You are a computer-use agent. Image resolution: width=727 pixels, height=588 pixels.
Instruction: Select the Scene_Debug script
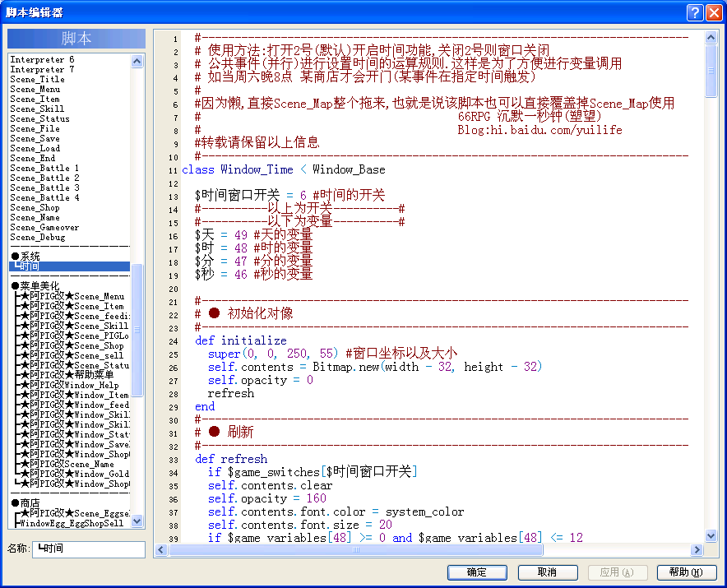coord(70,237)
